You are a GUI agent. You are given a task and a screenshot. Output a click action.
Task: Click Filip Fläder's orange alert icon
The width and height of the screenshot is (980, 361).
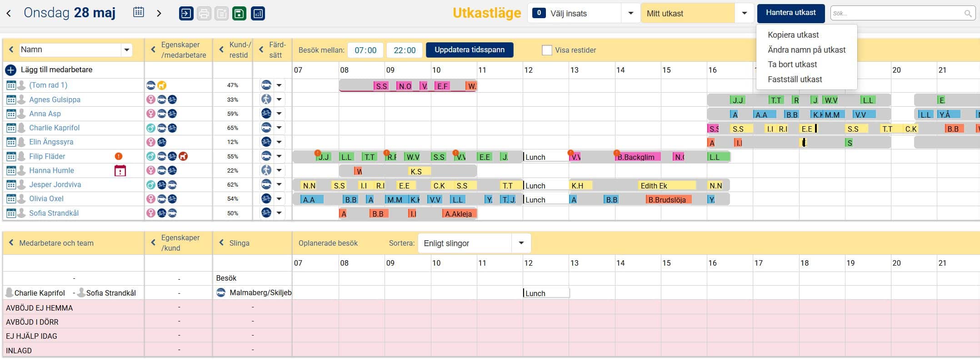(x=119, y=156)
